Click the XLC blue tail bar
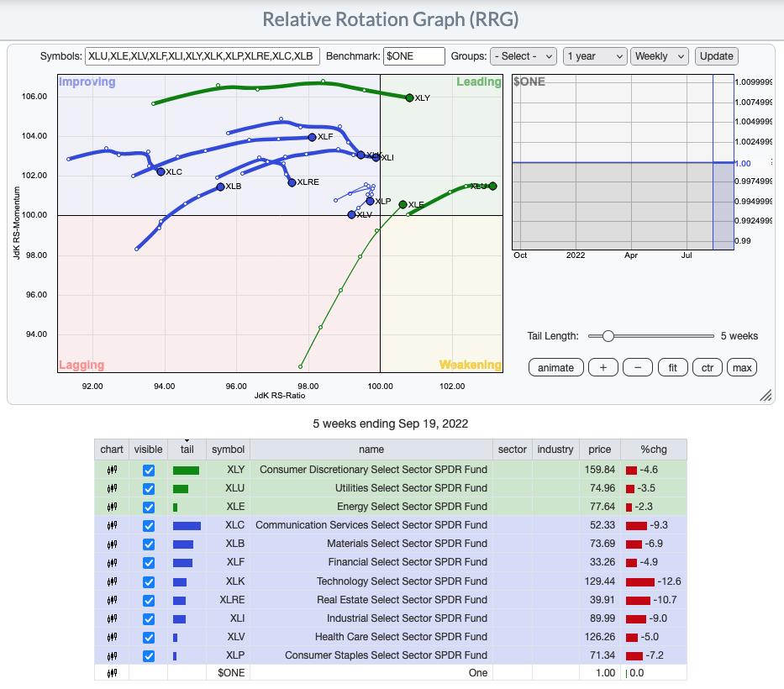The image size is (784, 689). tap(187, 525)
